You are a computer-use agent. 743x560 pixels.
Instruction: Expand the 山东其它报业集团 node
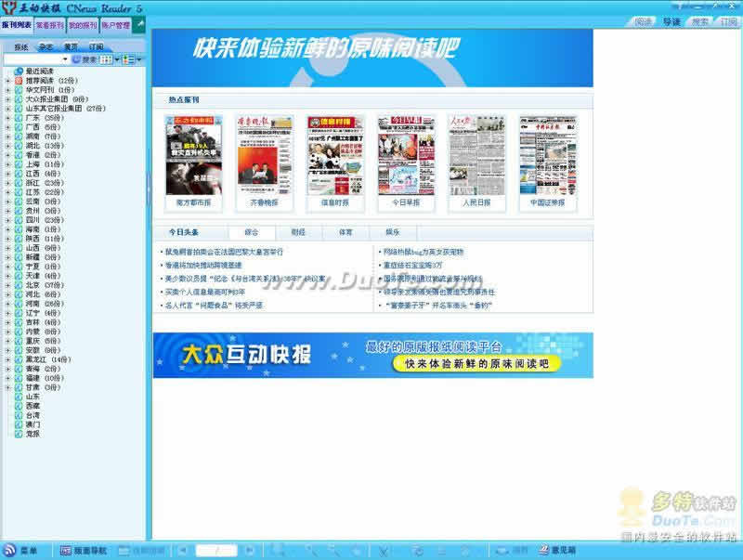click(7, 109)
